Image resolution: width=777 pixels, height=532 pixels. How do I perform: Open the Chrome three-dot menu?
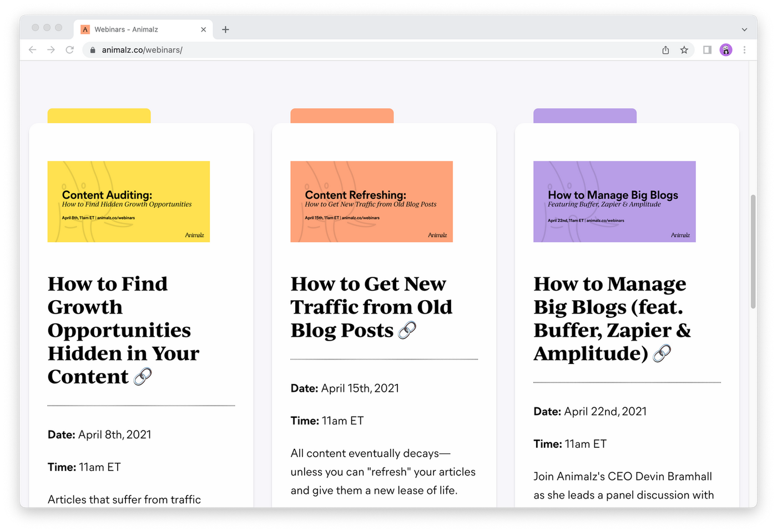pyautogui.click(x=744, y=50)
